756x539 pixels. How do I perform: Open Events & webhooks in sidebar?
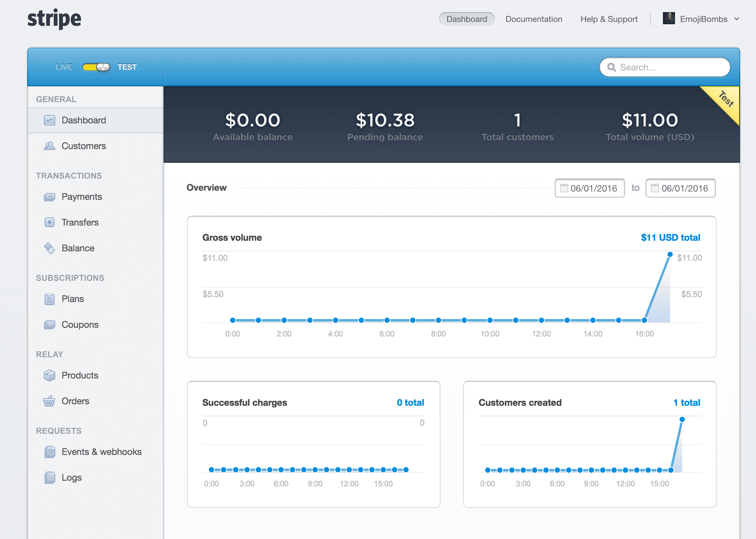tap(101, 452)
